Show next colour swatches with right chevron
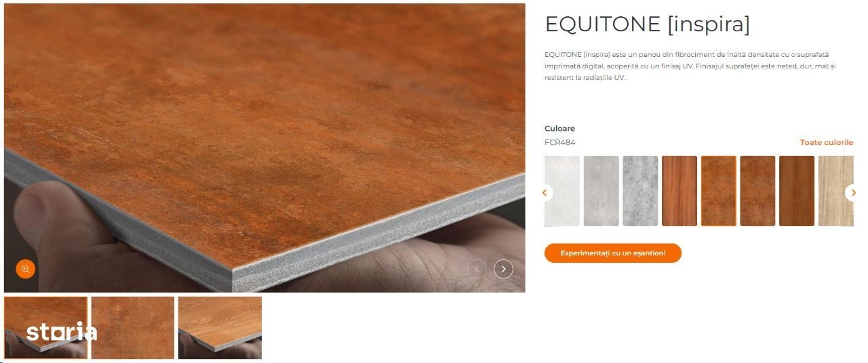This screenshot has width=868, height=363. click(852, 193)
